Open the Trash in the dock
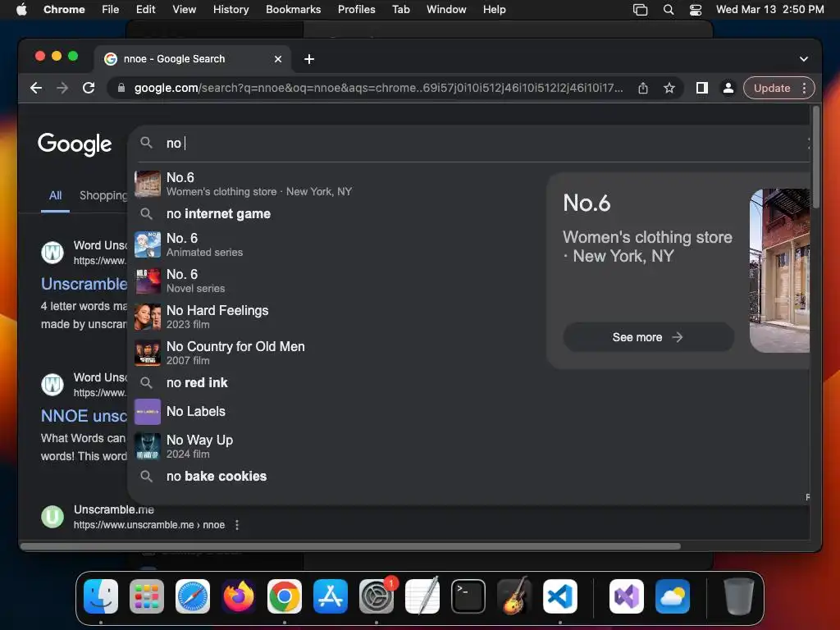 pyautogui.click(x=739, y=596)
